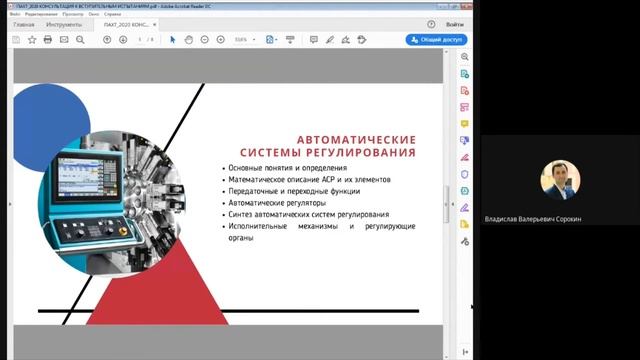Open the translate/share review tool in right pane

coord(464,140)
